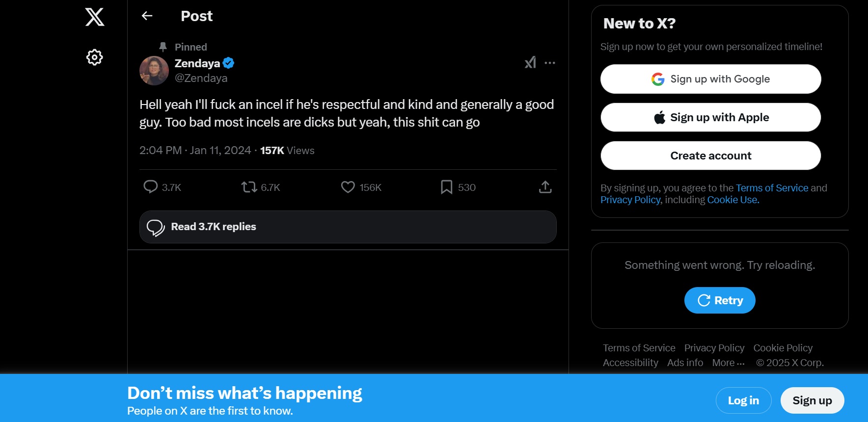Click the X logo home icon
The height and width of the screenshot is (422, 868).
coord(95,17)
